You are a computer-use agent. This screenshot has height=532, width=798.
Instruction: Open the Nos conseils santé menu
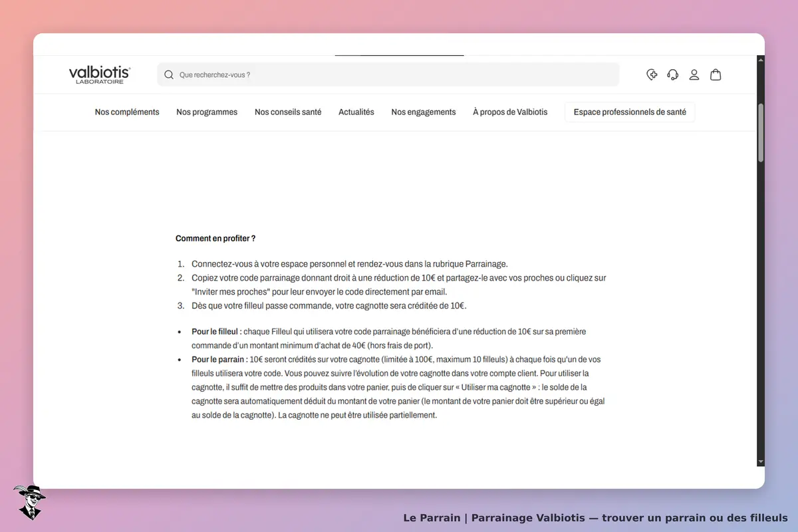tap(288, 112)
